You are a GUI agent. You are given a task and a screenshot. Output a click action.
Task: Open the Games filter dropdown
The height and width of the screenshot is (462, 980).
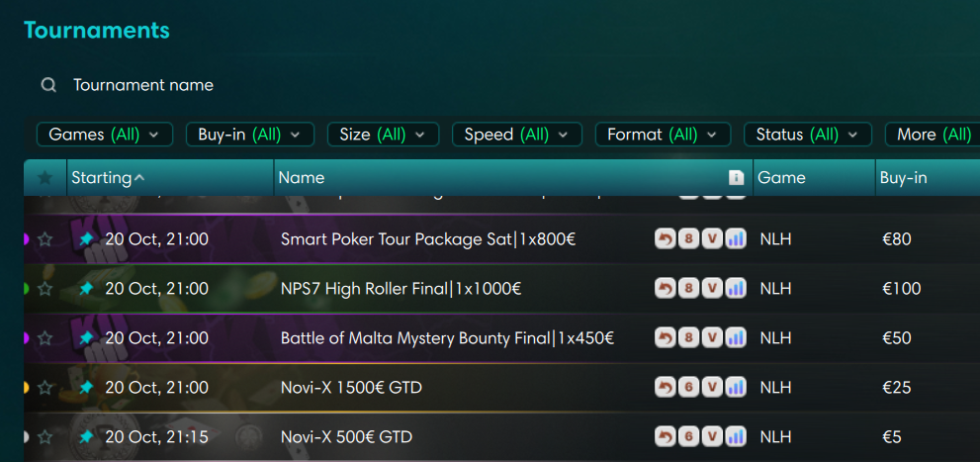105,135
